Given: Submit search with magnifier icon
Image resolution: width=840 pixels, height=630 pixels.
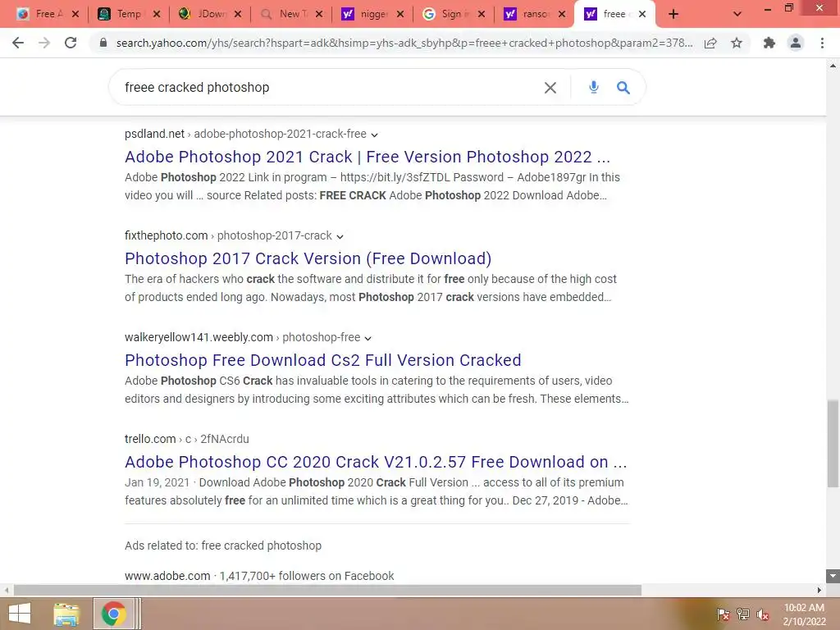Looking at the screenshot, I should click(623, 87).
